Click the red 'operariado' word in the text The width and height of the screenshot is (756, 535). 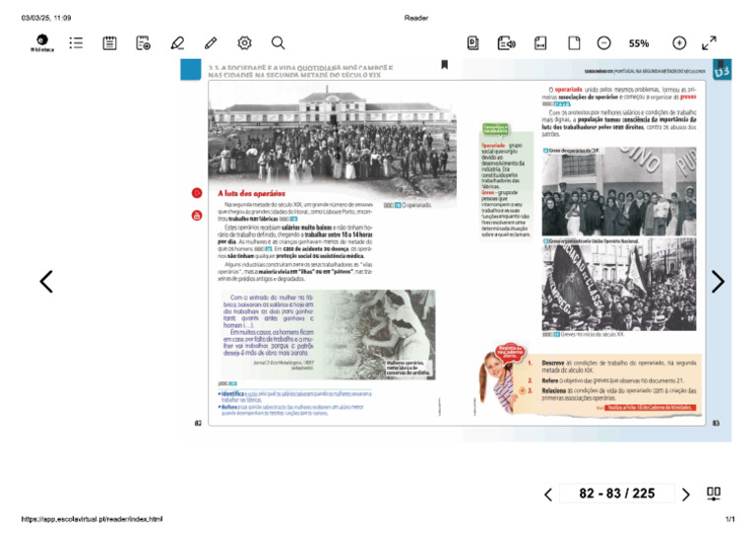coord(568,90)
